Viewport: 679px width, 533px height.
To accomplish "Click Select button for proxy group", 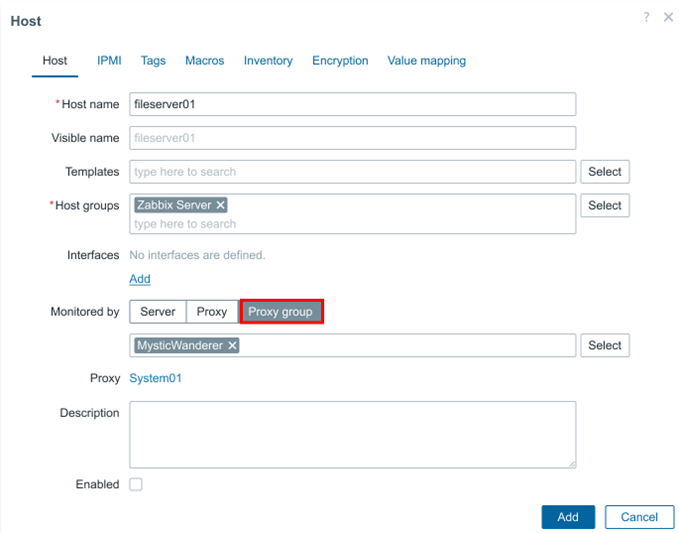I will tap(605, 346).
